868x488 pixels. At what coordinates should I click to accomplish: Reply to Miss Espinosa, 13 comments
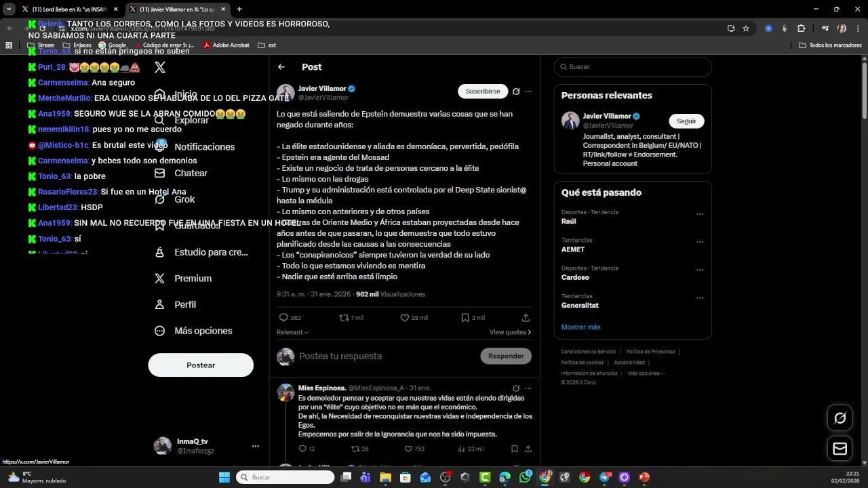click(307, 449)
